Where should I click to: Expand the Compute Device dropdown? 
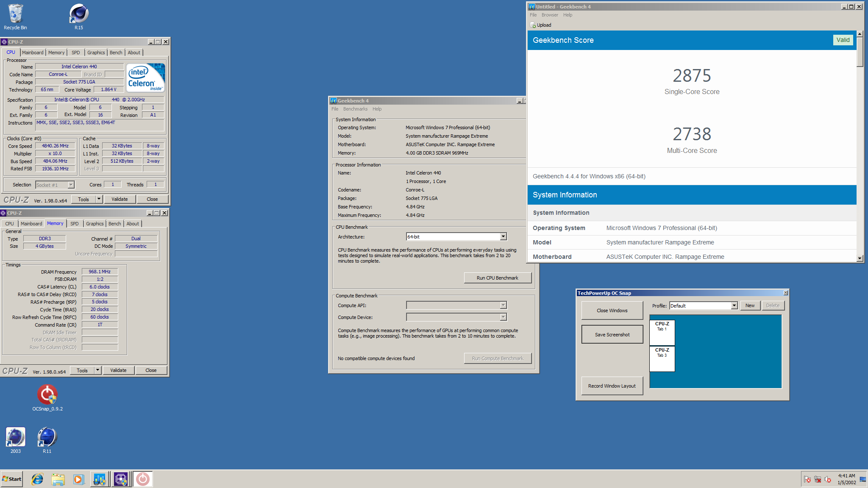[503, 317]
